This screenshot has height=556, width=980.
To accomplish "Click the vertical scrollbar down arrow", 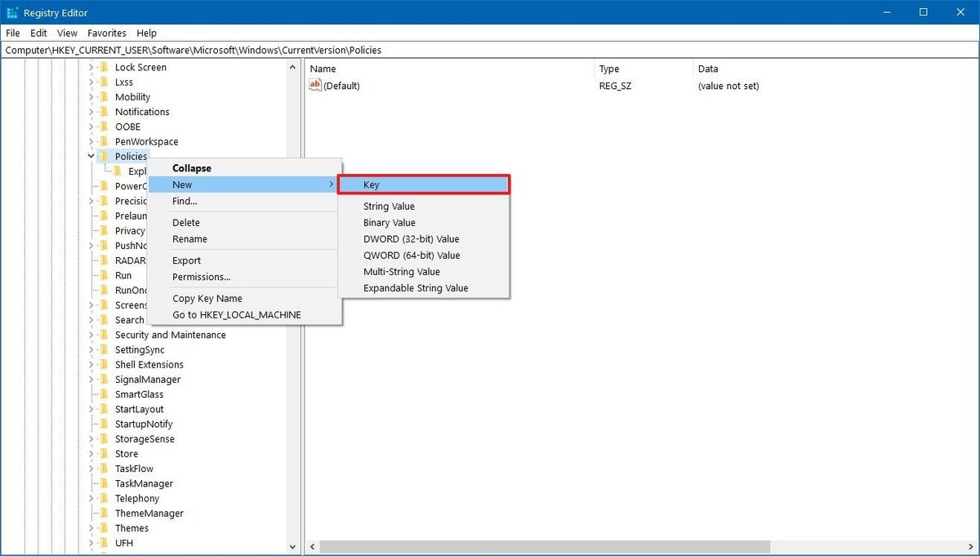I will pyautogui.click(x=292, y=547).
